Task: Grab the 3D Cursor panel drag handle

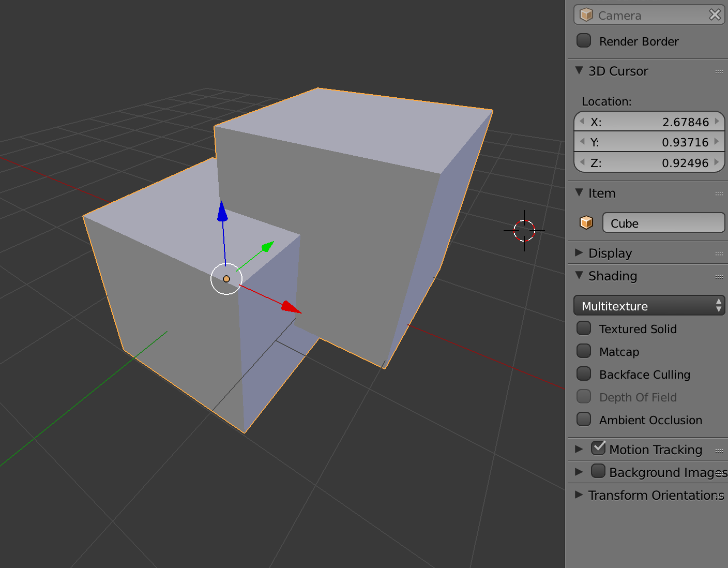Action: [x=720, y=71]
